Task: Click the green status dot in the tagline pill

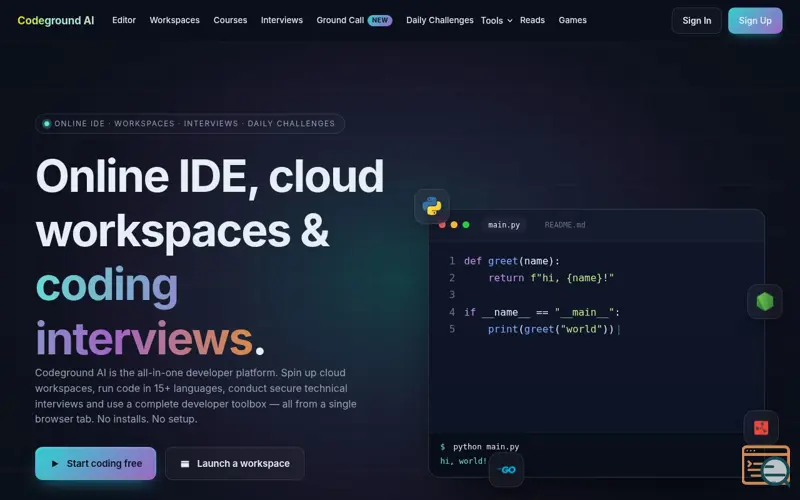Action: point(46,123)
